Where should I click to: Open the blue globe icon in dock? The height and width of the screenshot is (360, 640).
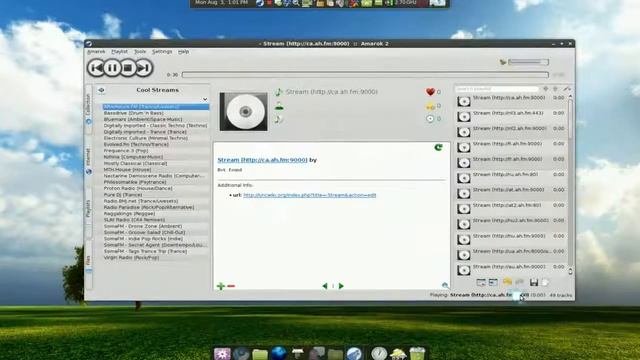coord(279,353)
